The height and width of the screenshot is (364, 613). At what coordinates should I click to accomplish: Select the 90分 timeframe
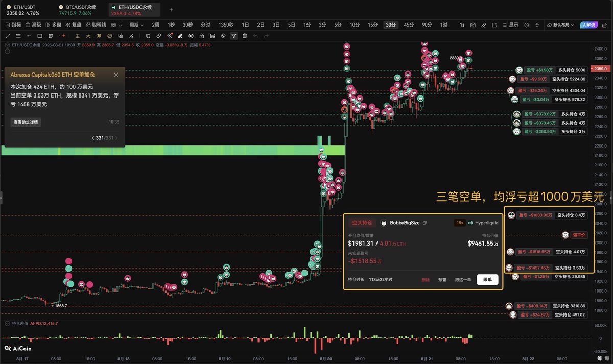click(427, 25)
